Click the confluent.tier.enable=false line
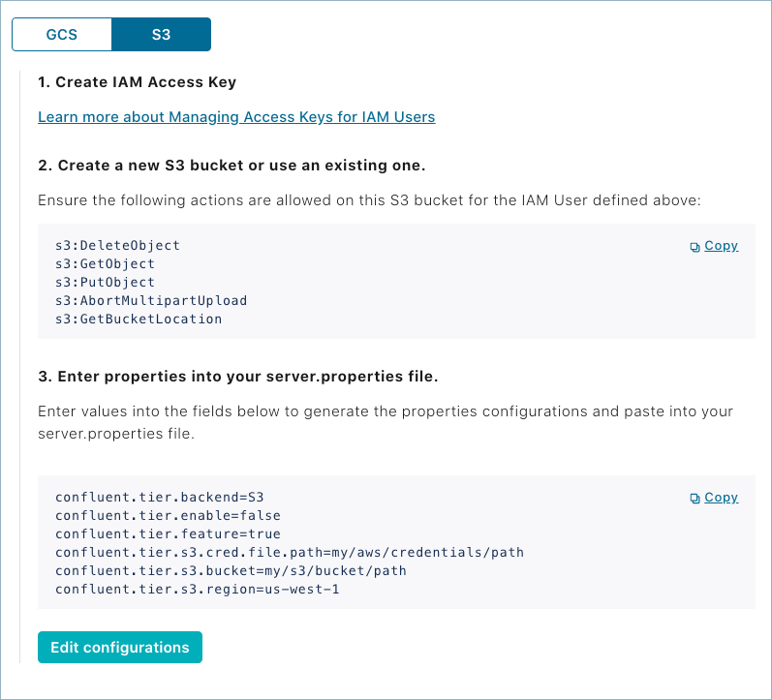Viewport: 772px width, 700px height. pos(168,516)
